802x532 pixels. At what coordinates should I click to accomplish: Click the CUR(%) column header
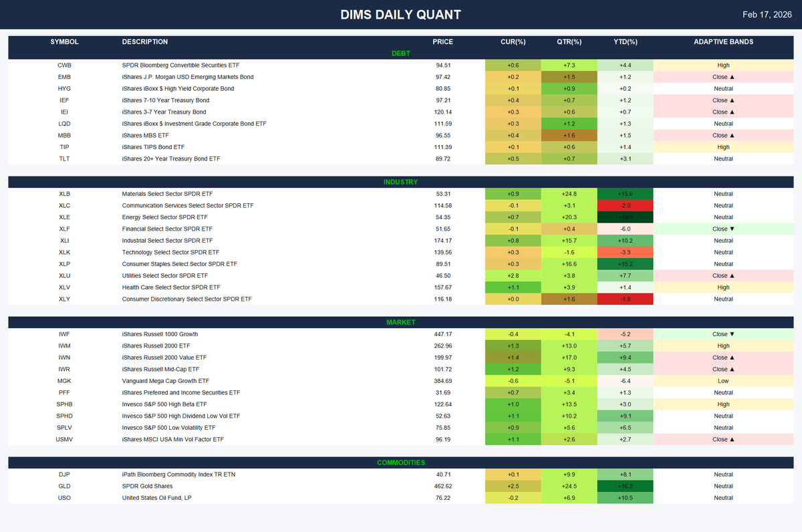click(x=513, y=41)
